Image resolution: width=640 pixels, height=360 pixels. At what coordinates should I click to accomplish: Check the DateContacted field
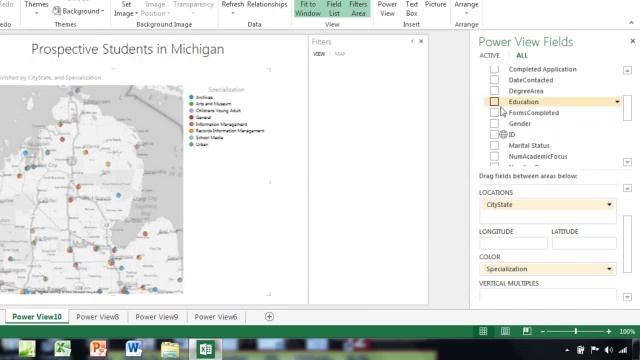pos(494,80)
